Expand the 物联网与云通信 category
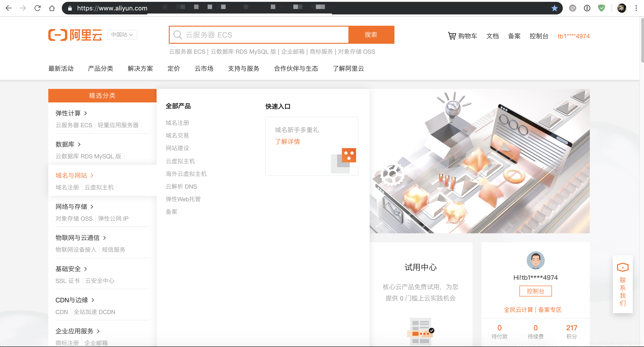This screenshot has width=644, height=347. (81, 238)
